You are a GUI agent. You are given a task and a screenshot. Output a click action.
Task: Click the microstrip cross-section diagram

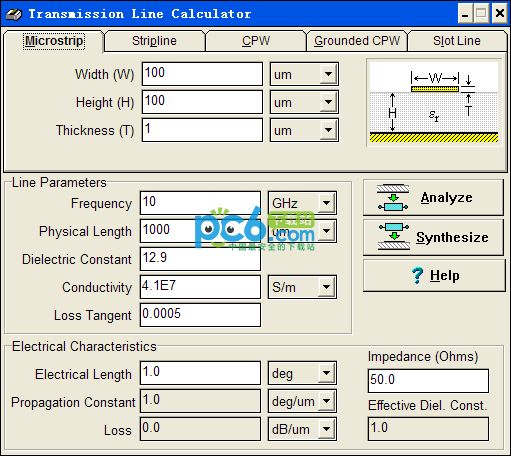coord(434,102)
